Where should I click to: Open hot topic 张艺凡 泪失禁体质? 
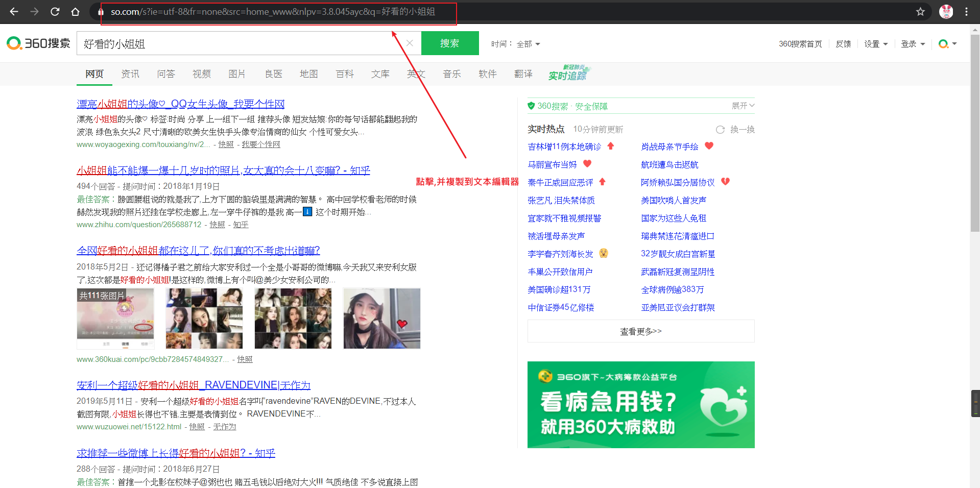tap(561, 200)
